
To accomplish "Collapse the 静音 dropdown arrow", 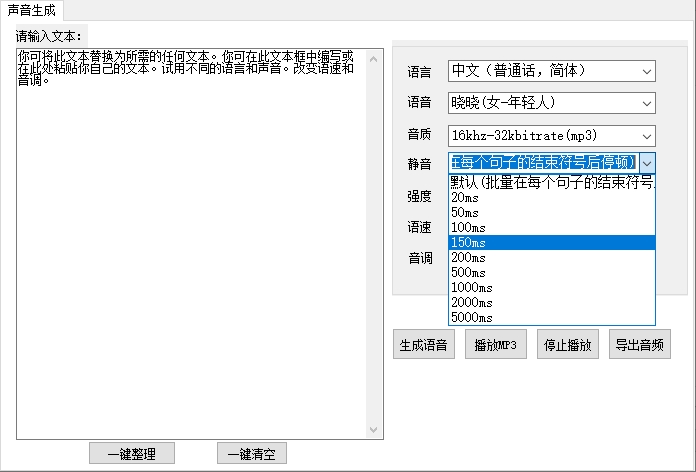I will click(647, 162).
